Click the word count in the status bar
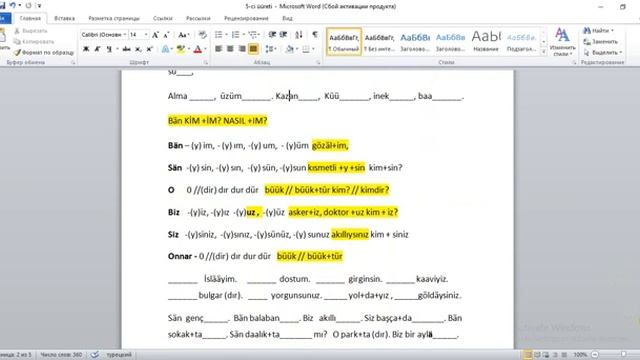640x360 pixels. tap(61, 355)
